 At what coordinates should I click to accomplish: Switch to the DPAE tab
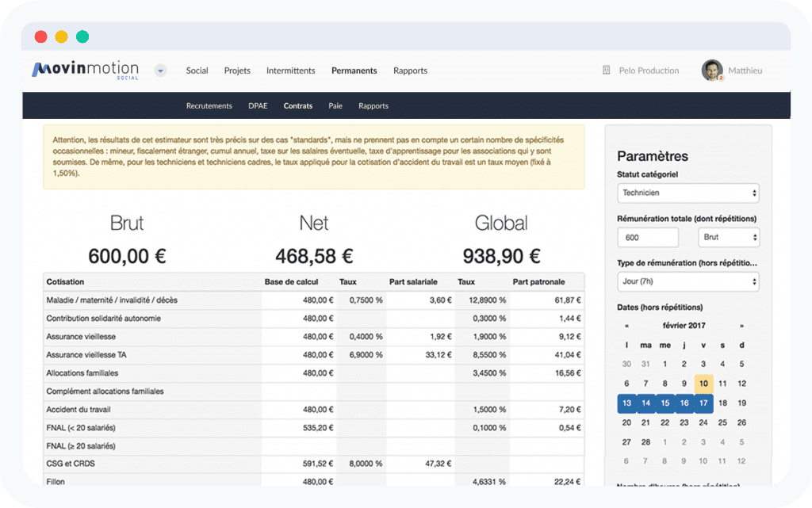pos(258,105)
